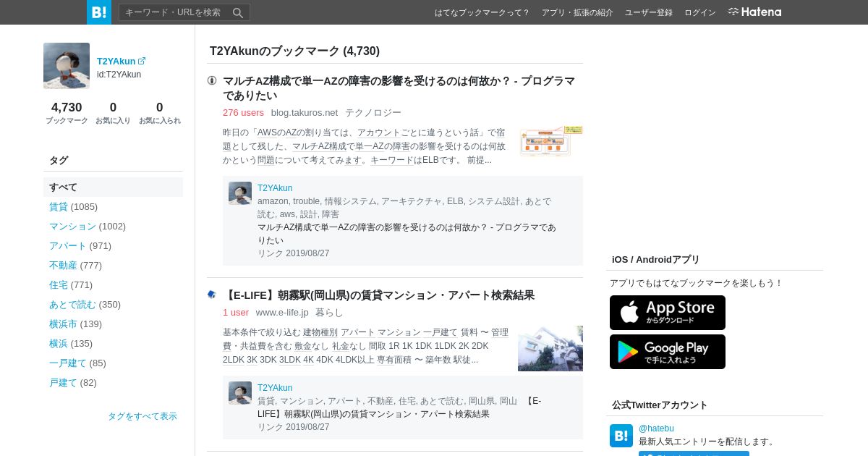Filter by 住宅 tag
The width and height of the screenshot is (868, 456).
(59, 284)
